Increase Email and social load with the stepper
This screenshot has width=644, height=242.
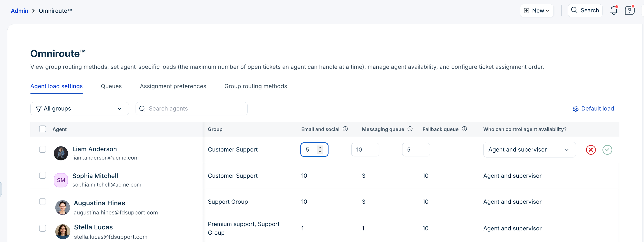(x=320, y=148)
